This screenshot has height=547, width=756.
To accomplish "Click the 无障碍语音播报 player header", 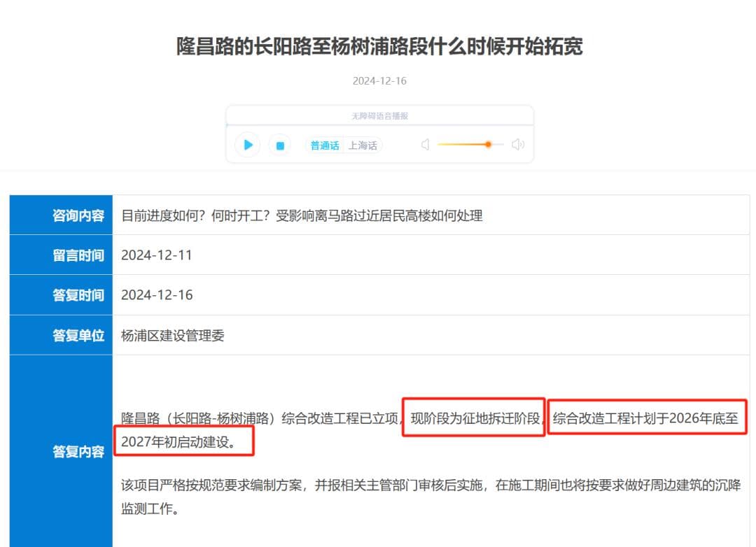I will (x=379, y=116).
